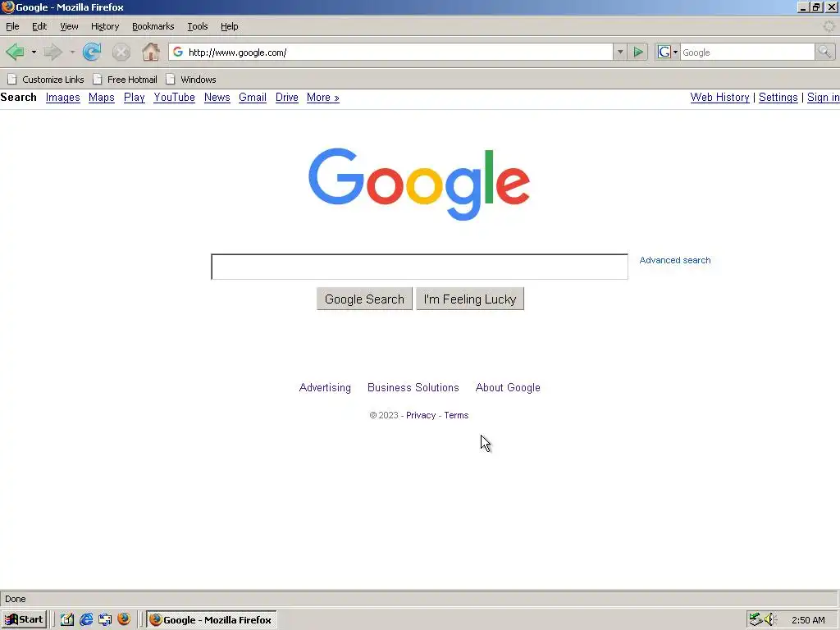The width and height of the screenshot is (840, 630).
Task: Open the Windows Start button
Action: 24,619
